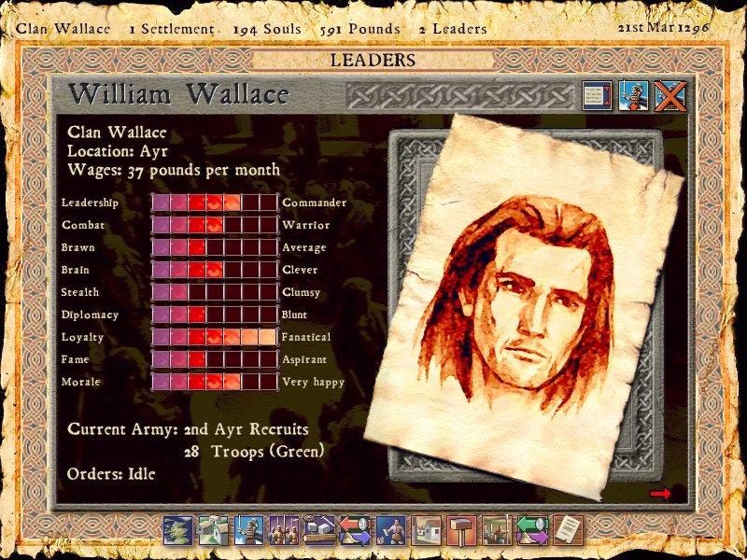This screenshot has width=747, height=560.
Task: Open the leaders (swordsman) icon in bottom toolbar
Action: pos(248,530)
